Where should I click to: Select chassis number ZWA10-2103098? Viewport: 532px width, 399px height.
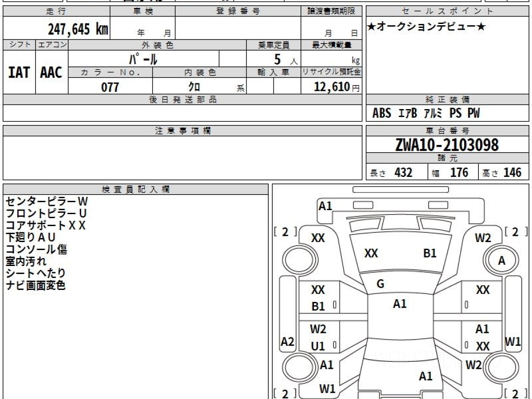click(x=447, y=145)
